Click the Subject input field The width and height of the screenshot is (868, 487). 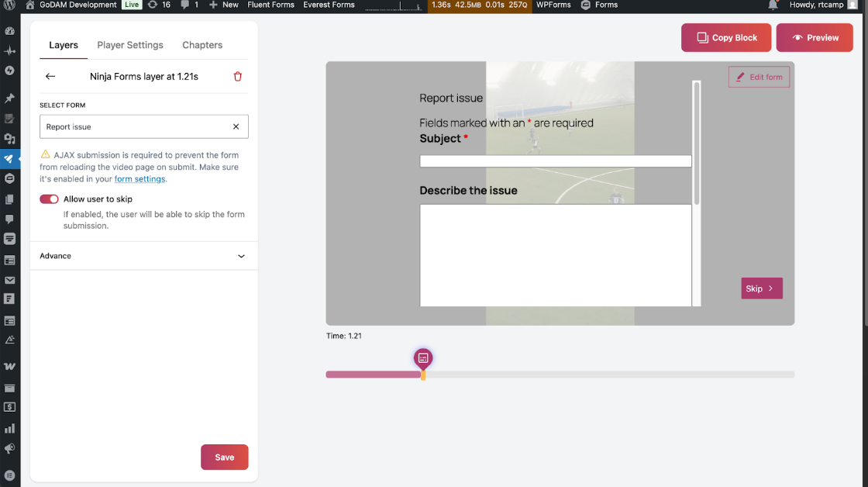555,161
